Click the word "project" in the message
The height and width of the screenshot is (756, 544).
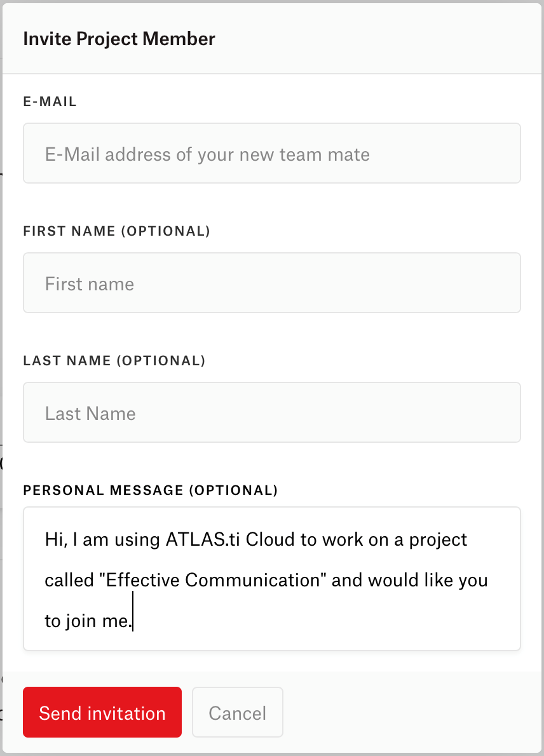[x=439, y=540]
